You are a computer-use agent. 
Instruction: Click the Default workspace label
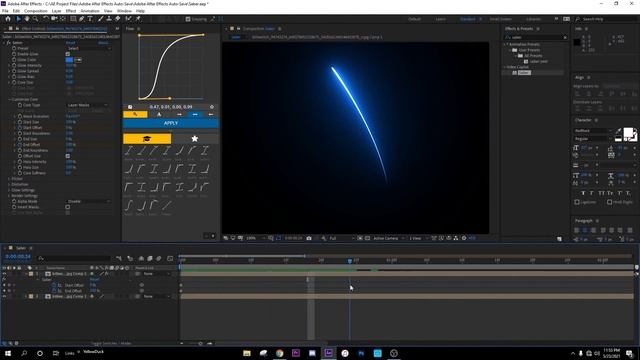click(x=414, y=19)
